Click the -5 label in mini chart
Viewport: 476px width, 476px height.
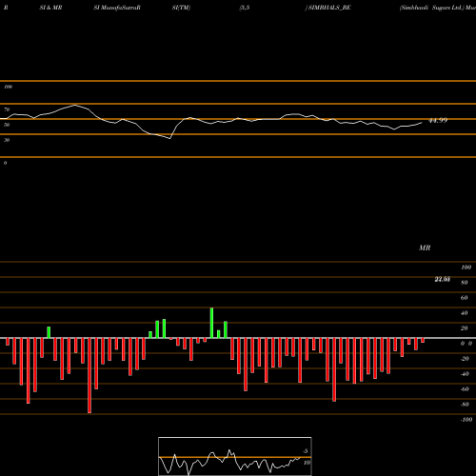coord(305,451)
